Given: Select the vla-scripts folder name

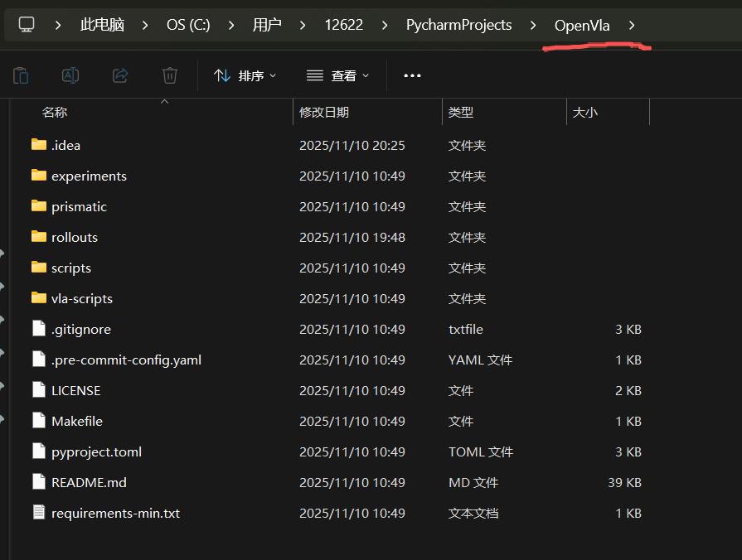Looking at the screenshot, I should pyautogui.click(x=82, y=298).
